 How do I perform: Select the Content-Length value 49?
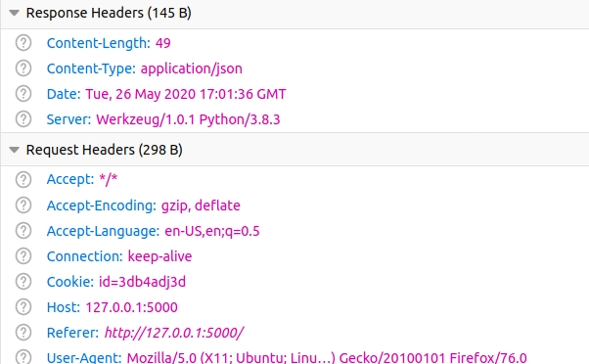coord(163,43)
